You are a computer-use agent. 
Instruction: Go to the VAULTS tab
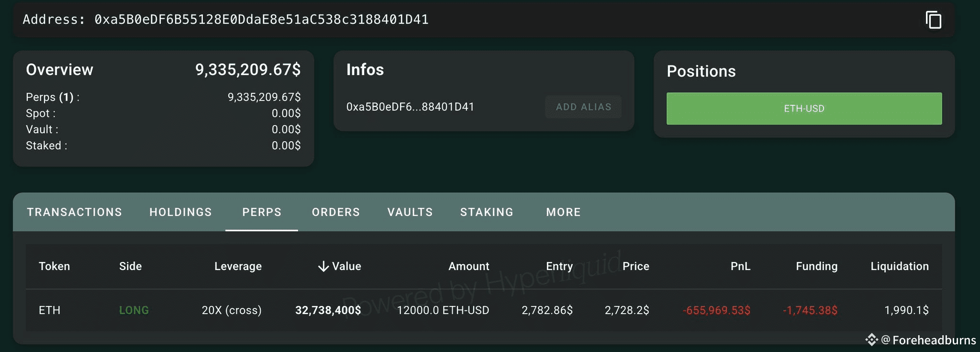pos(410,212)
